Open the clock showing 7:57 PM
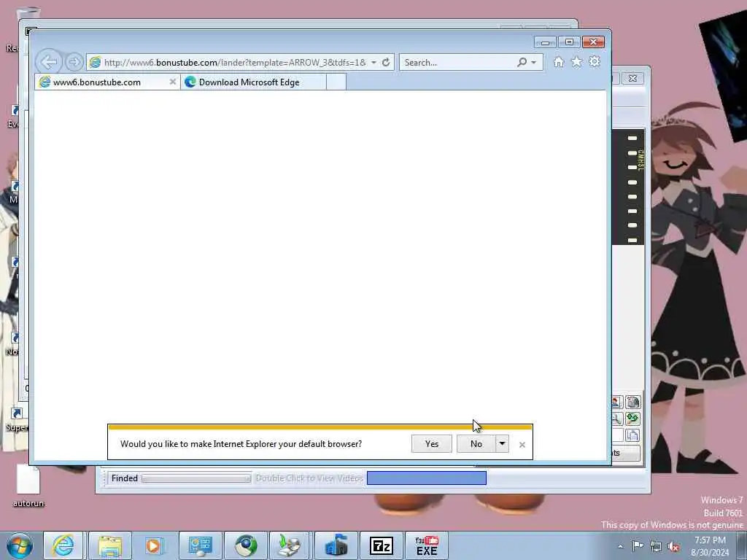747x560 pixels. pyautogui.click(x=710, y=546)
